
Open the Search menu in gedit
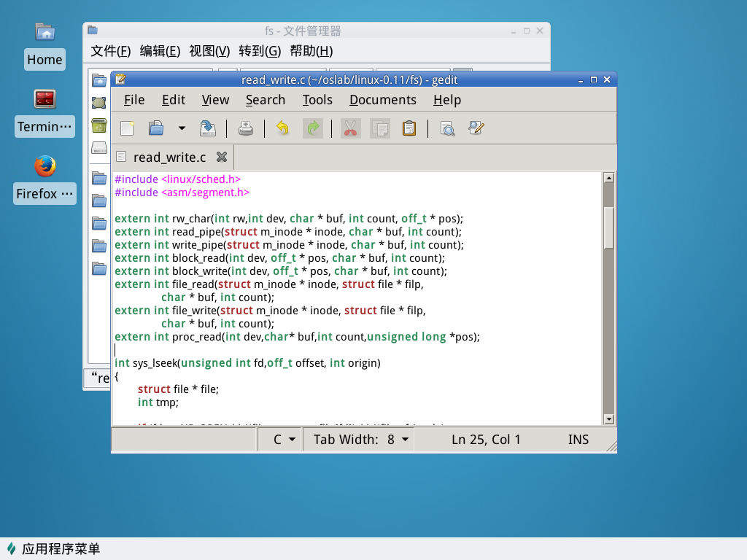click(265, 100)
